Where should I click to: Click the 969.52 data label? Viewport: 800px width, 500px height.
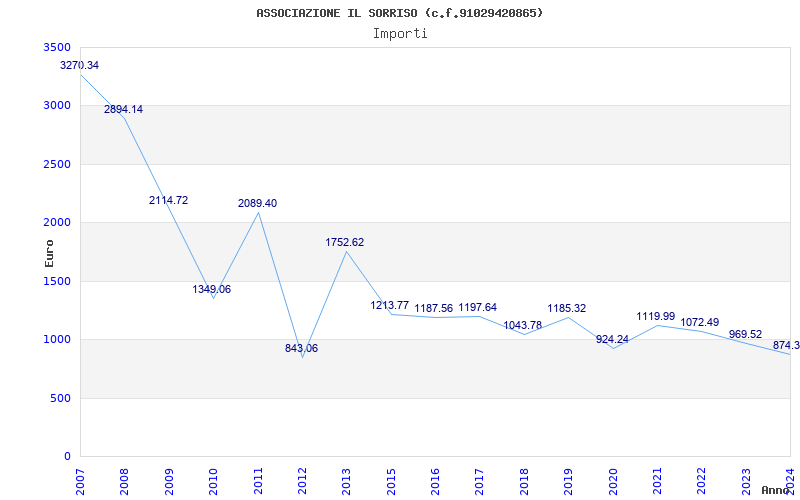(745, 334)
